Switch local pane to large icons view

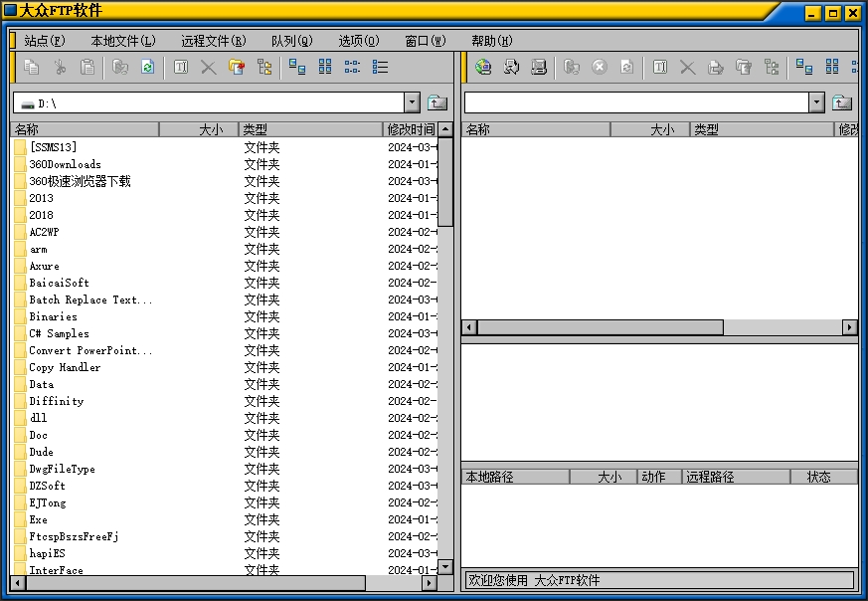[x=297, y=68]
